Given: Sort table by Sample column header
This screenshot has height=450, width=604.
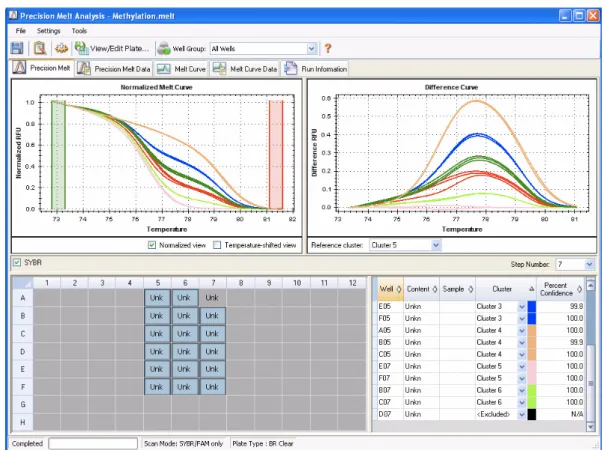Looking at the screenshot, I should (457, 289).
